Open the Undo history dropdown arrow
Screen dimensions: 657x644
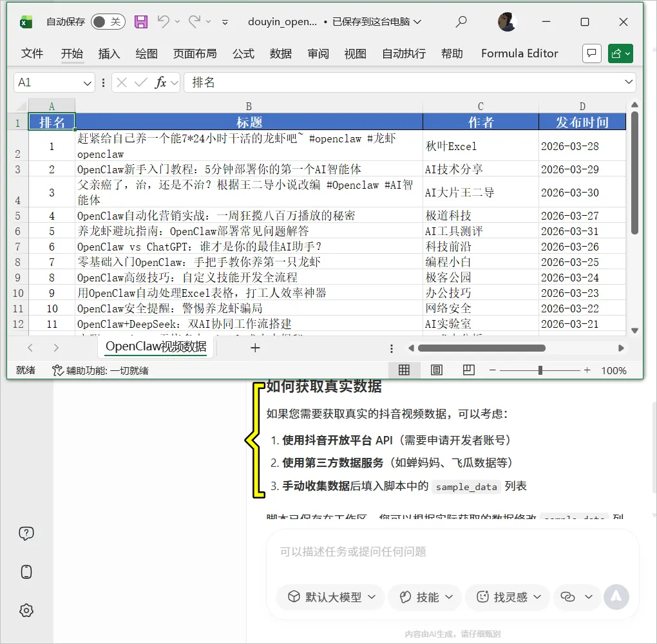(x=178, y=22)
